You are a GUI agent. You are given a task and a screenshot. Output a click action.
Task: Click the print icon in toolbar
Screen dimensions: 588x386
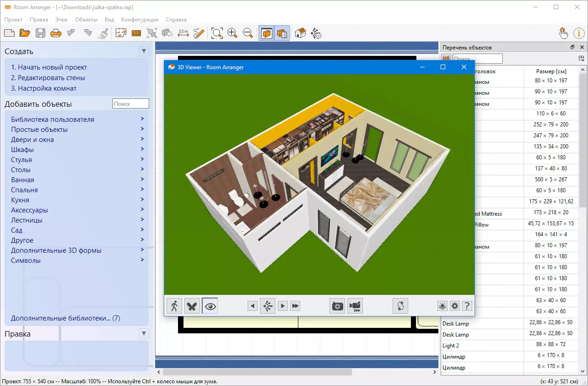pyautogui.click(x=56, y=33)
